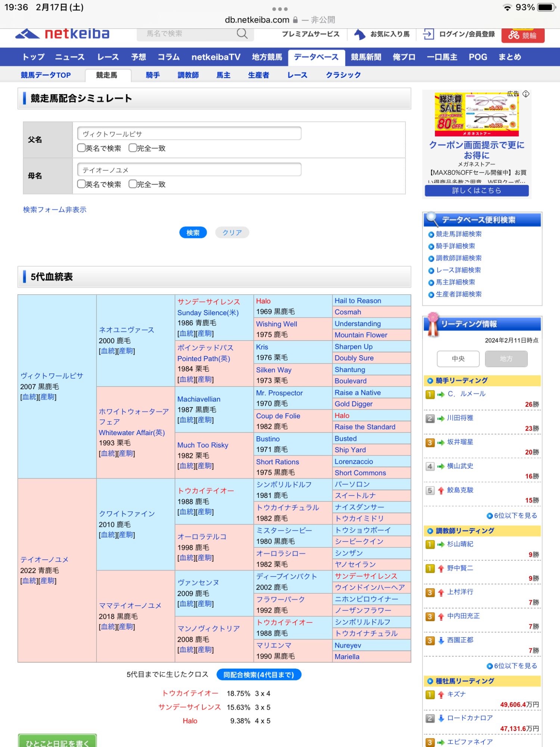
Task: Tap the Wi-Fi status icon
Action: (x=507, y=7)
